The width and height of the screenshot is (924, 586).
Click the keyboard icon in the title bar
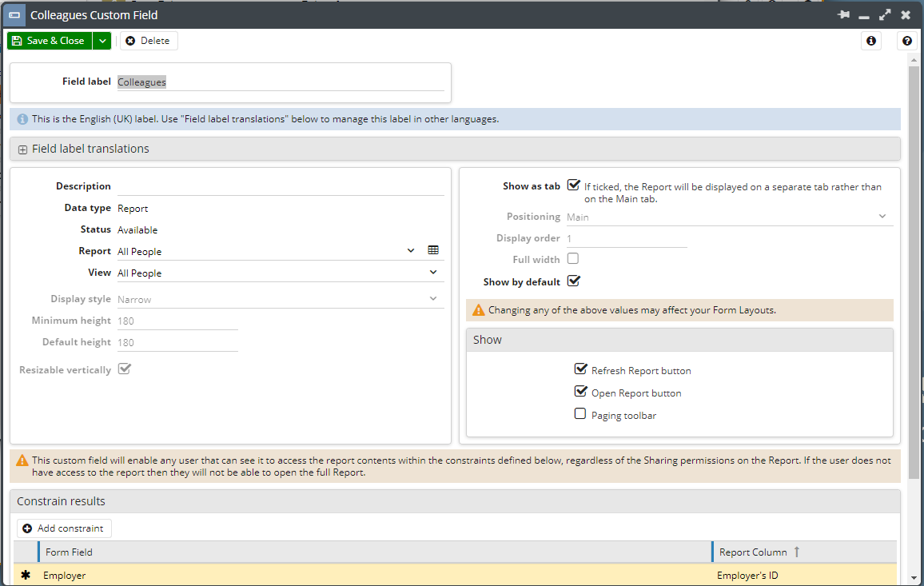(x=14, y=14)
